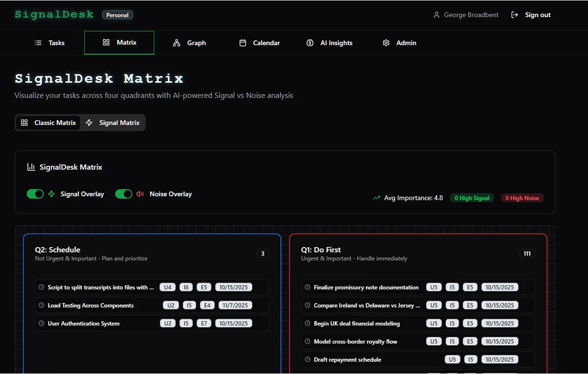Viewport: 588px width, 374px height.
Task: Open the Draft repayment schedule task
Action: pyautogui.click(x=418, y=360)
